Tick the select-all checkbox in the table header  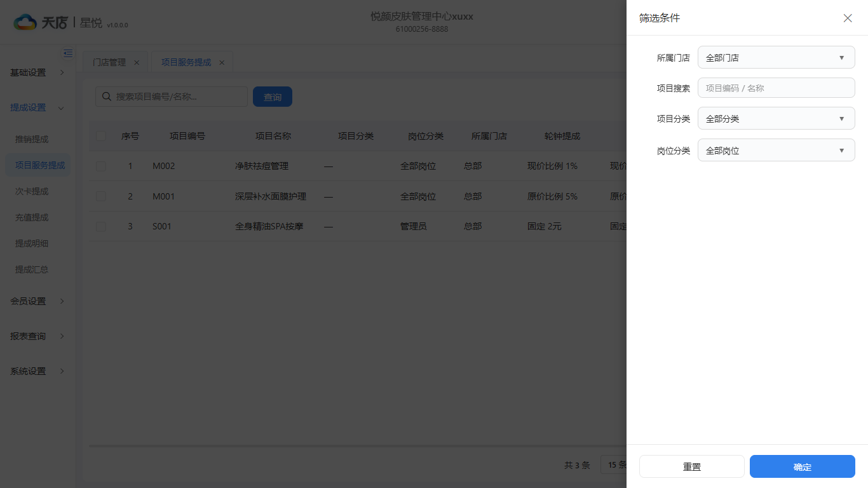coord(101,135)
